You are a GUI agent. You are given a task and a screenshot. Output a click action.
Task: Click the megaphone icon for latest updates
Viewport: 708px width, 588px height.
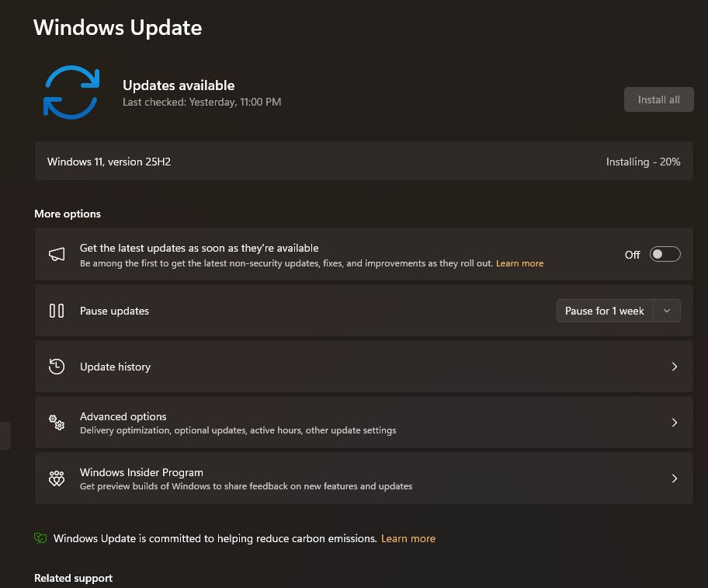(x=57, y=254)
